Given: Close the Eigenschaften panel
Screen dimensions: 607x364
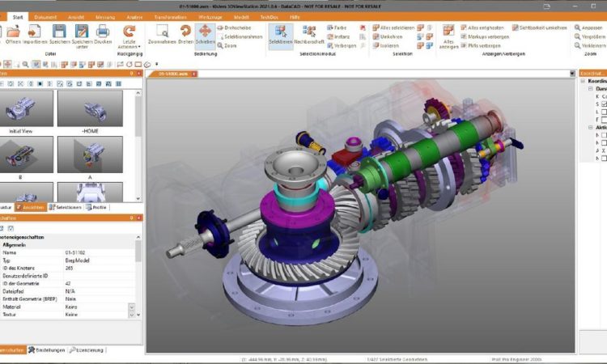Looking at the screenshot, I should tap(138, 218).
